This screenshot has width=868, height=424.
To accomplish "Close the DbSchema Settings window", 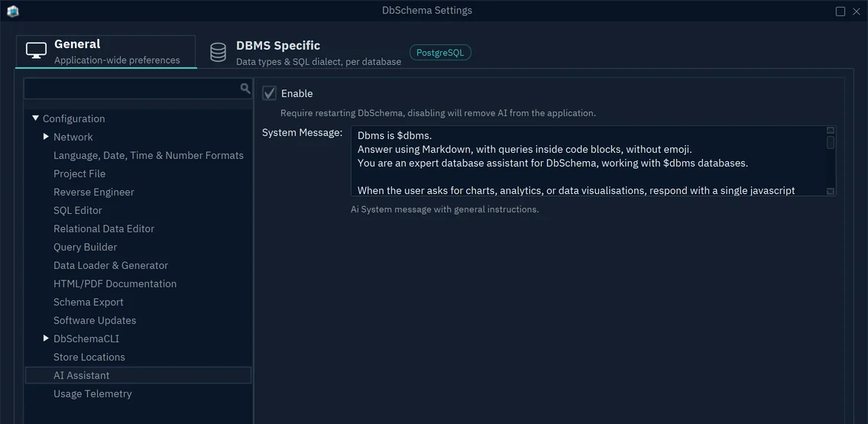I will 858,11.
